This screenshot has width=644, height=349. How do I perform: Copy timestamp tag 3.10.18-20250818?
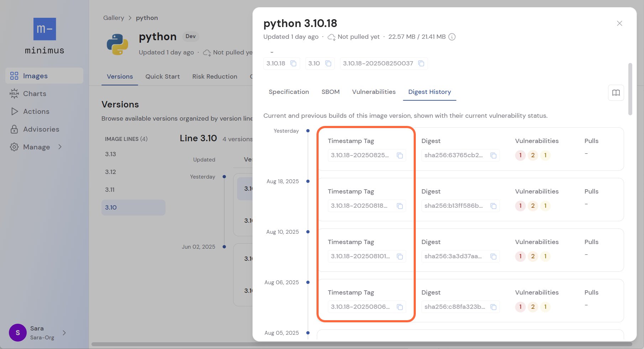point(400,206)
